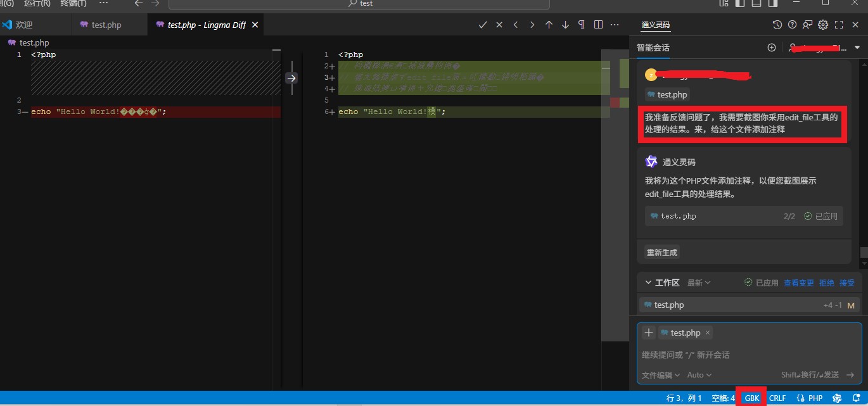Navigate forward with the title bar arrow

point(155,3)
